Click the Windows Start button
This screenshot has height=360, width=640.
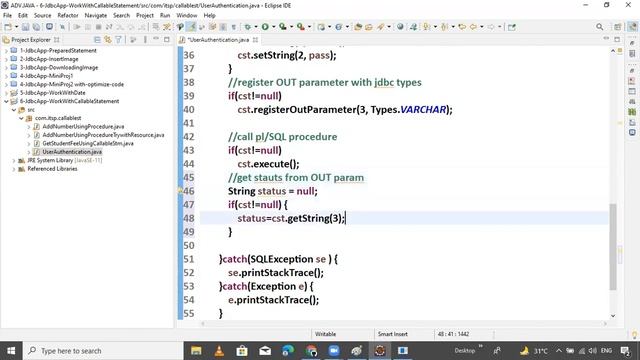point(11,351)
